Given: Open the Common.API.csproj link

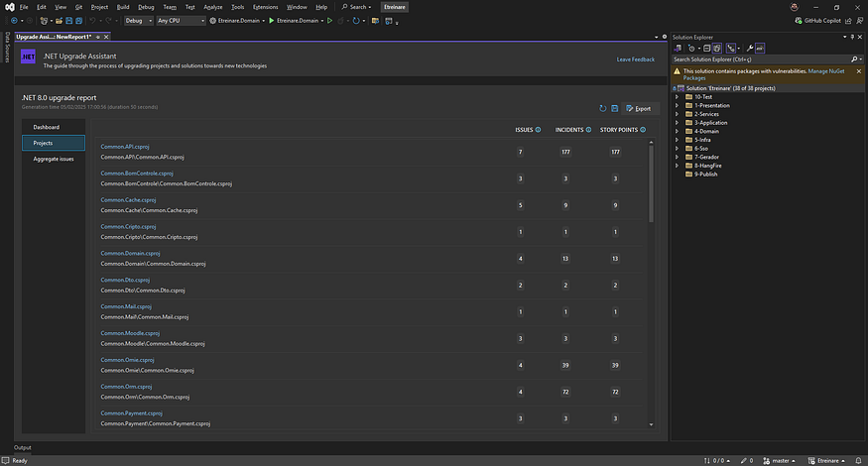Looking at the screenshot, I should [x=125, y=147].
